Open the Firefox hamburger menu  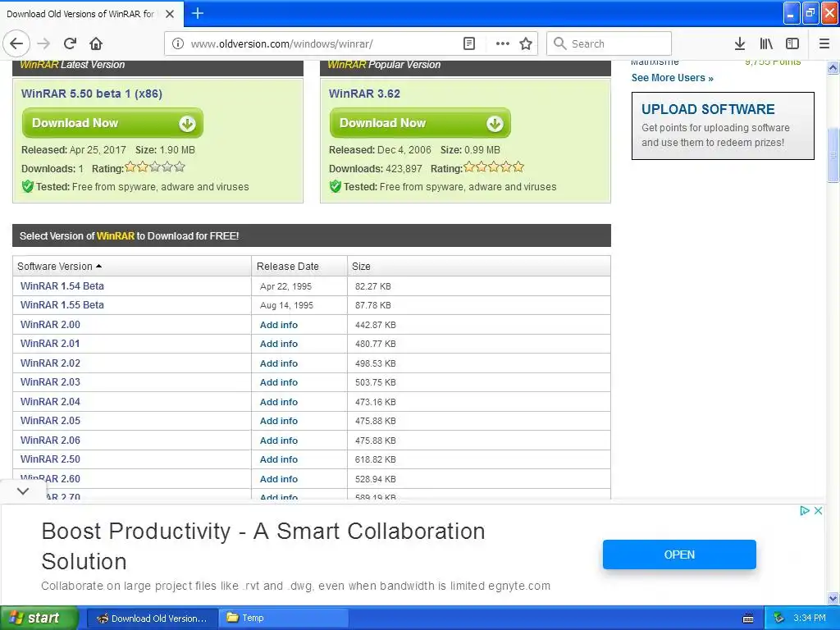(x=824, y=44)
